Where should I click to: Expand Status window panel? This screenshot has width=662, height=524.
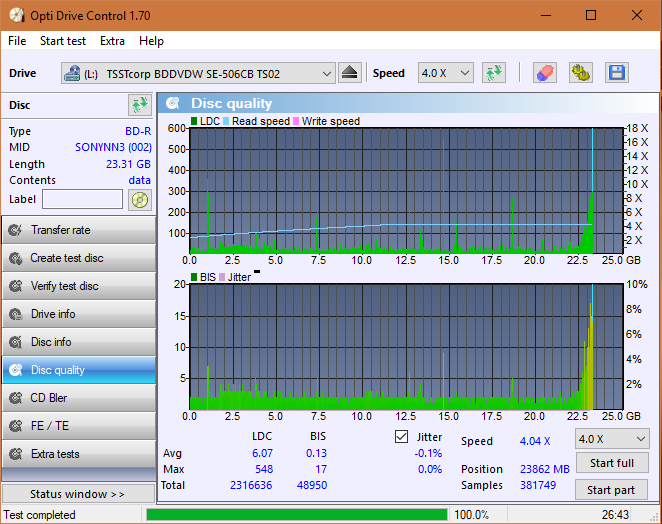coord(79,494)
